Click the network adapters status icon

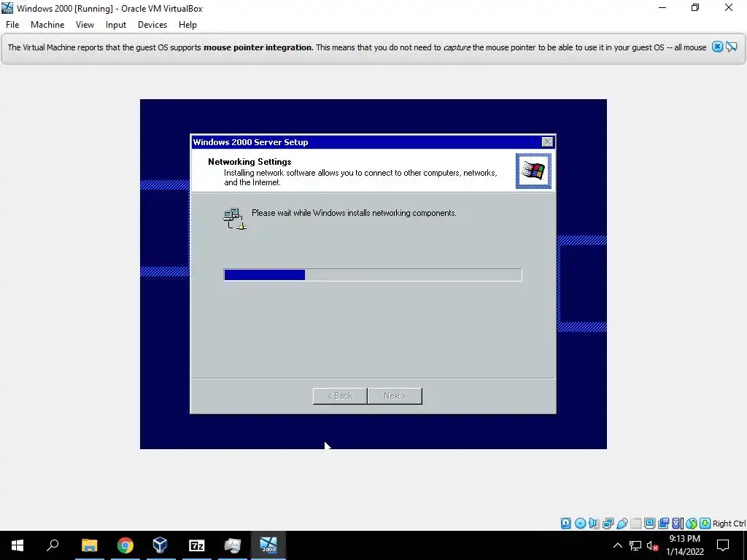608,524
